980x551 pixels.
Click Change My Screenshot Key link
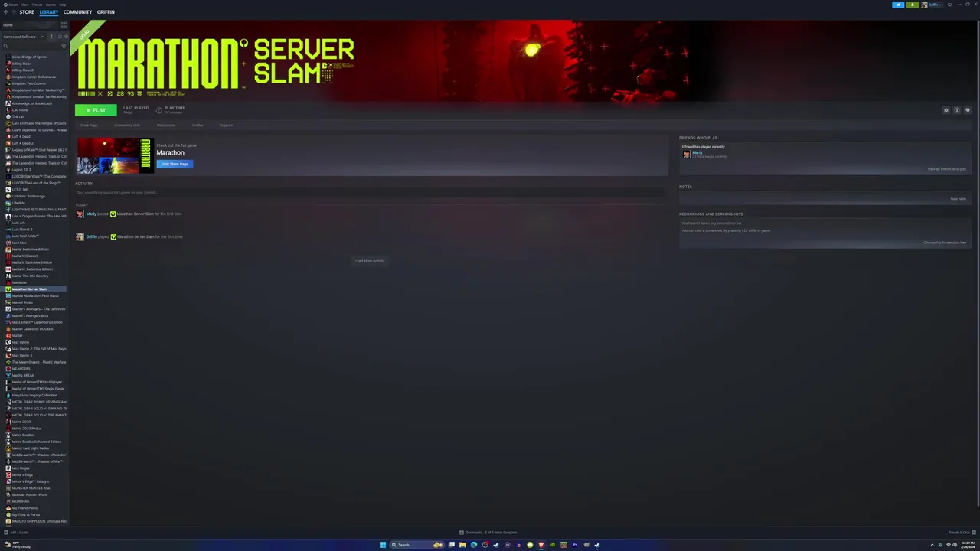pyautogui.click(x=945, y=243)
